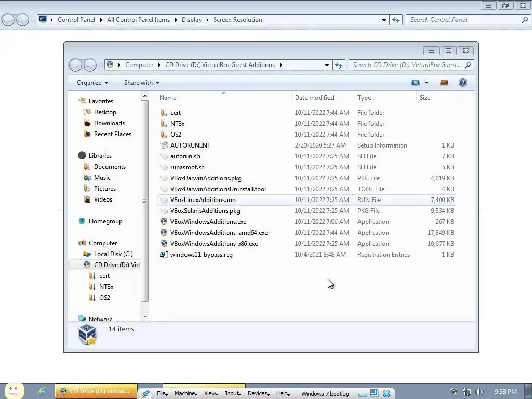Select VBoxSolarisAdditions.pkg file

pos(307,211)
